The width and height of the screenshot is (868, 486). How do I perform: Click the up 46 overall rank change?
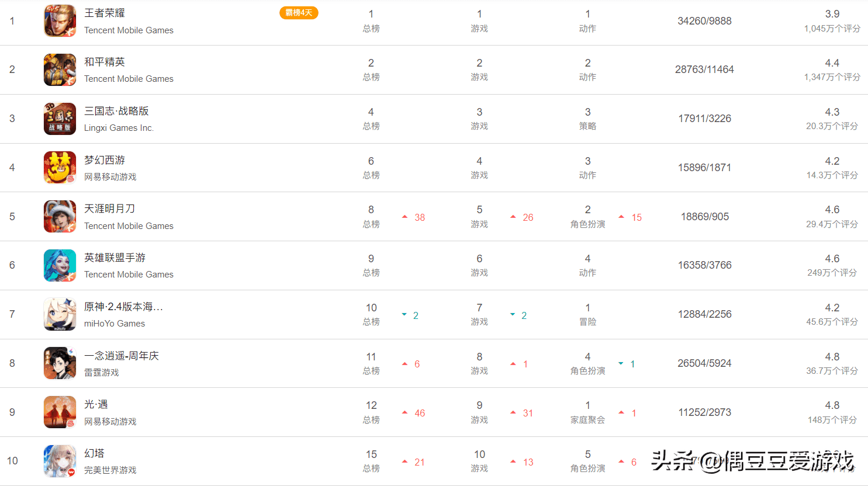point(414,413)
